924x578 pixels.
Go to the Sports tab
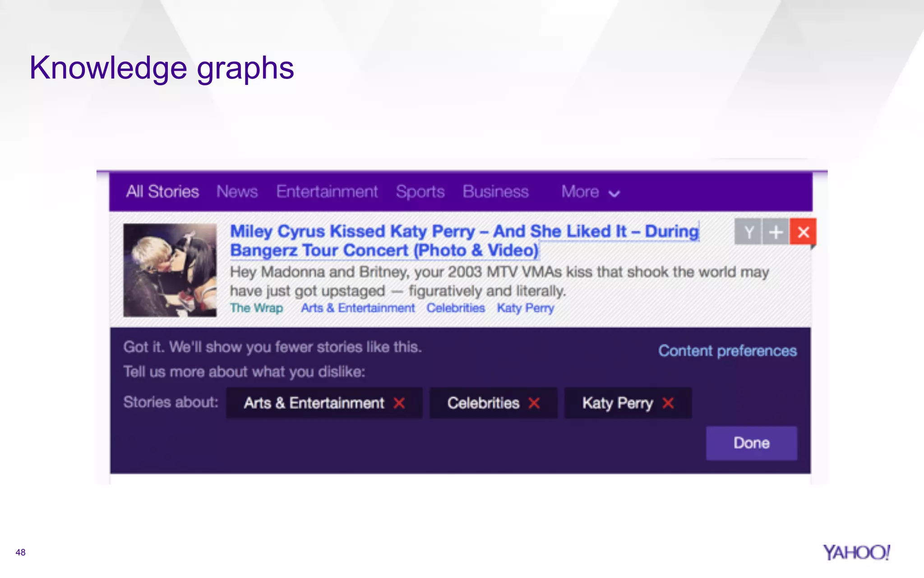420,192
